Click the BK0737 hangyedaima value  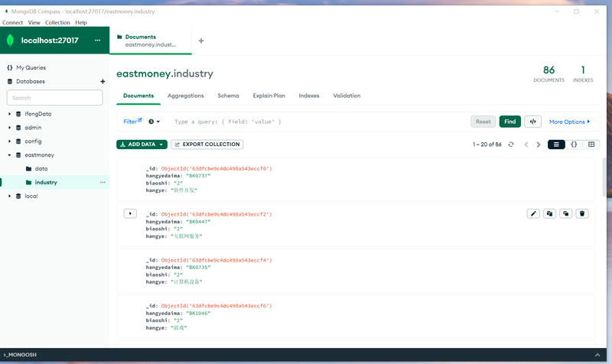[198, 176]
